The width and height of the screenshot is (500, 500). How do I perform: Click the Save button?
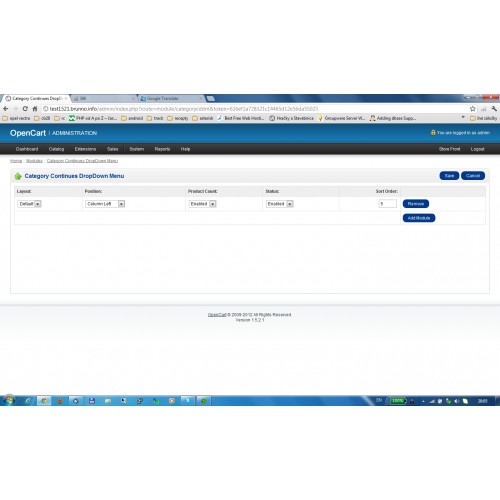[x=449, y=176]
